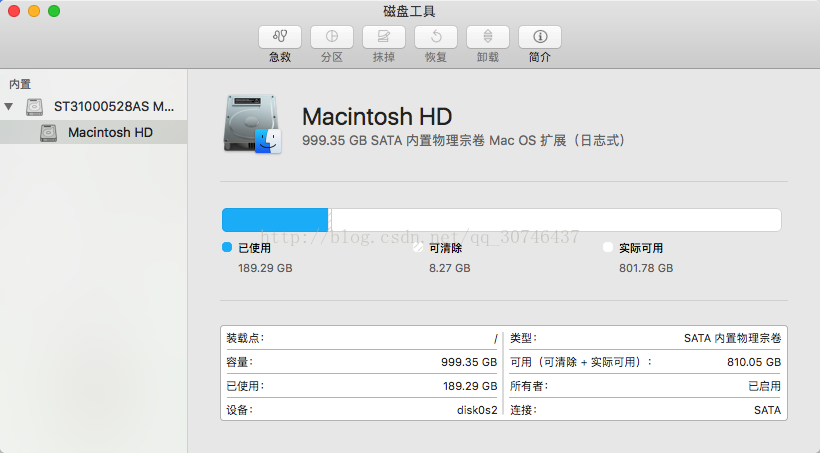Click the ST31000528AS drive icon in the sidebar

pos(35,107)
